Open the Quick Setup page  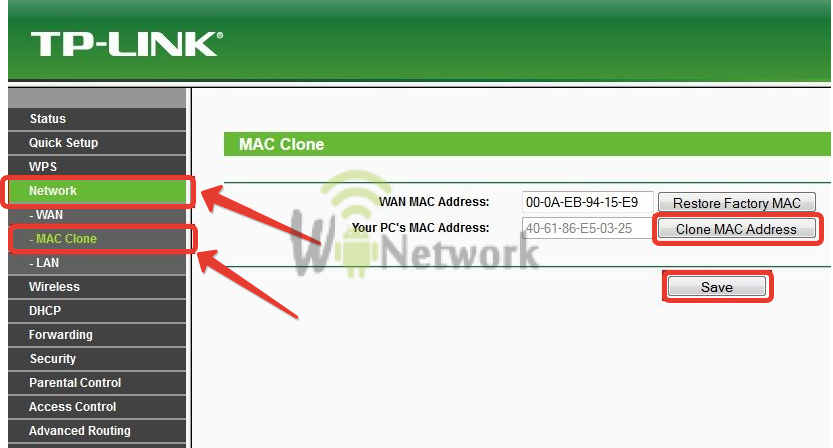(x=97, y=143)
